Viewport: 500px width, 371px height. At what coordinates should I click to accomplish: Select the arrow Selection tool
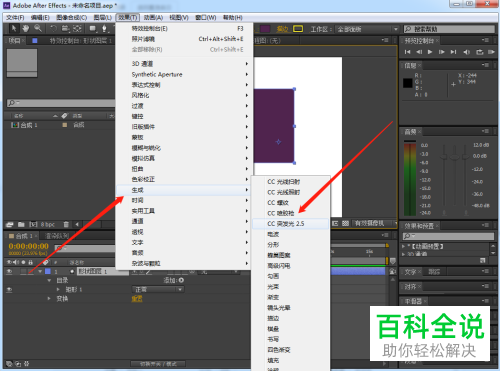point(13,29)
